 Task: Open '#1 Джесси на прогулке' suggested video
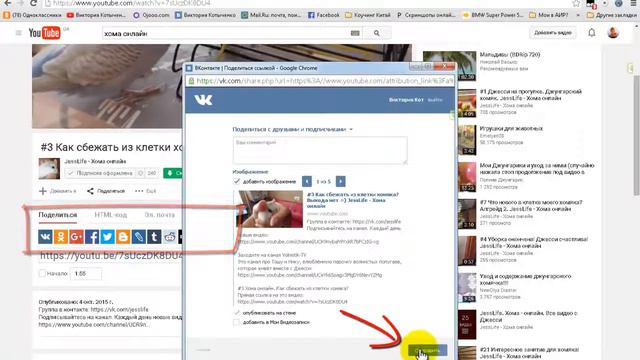531,95
